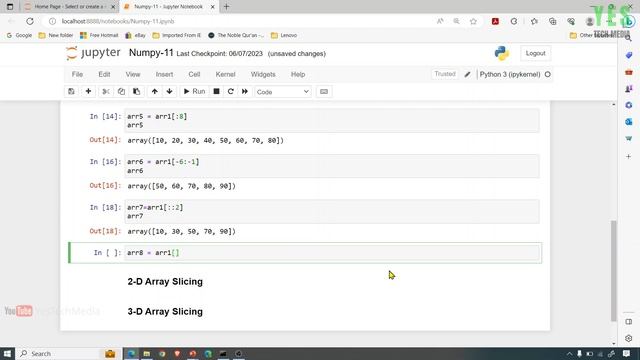640x360 pixels.
Task: Cut selected cells with scissors icon
Action: [x=106, y=91]
